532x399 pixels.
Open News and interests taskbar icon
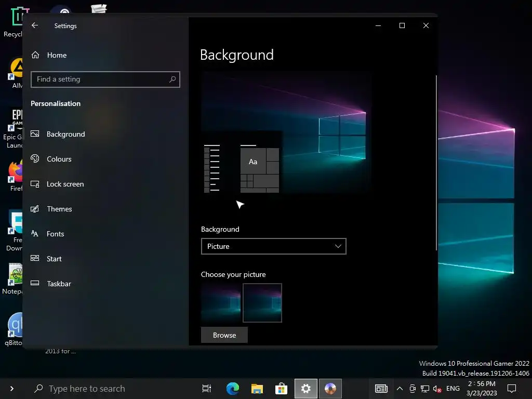[x=381, y=389]
